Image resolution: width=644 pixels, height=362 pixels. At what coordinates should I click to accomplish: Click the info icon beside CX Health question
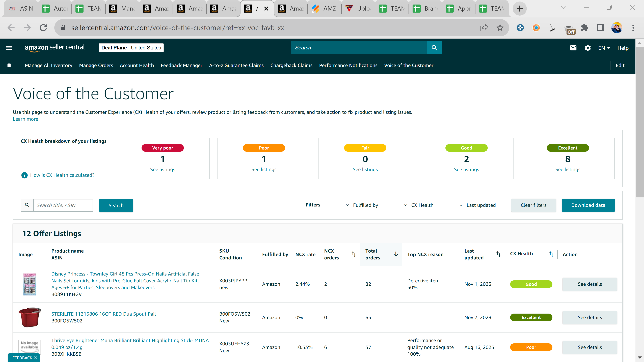click(x=24, y=175)
